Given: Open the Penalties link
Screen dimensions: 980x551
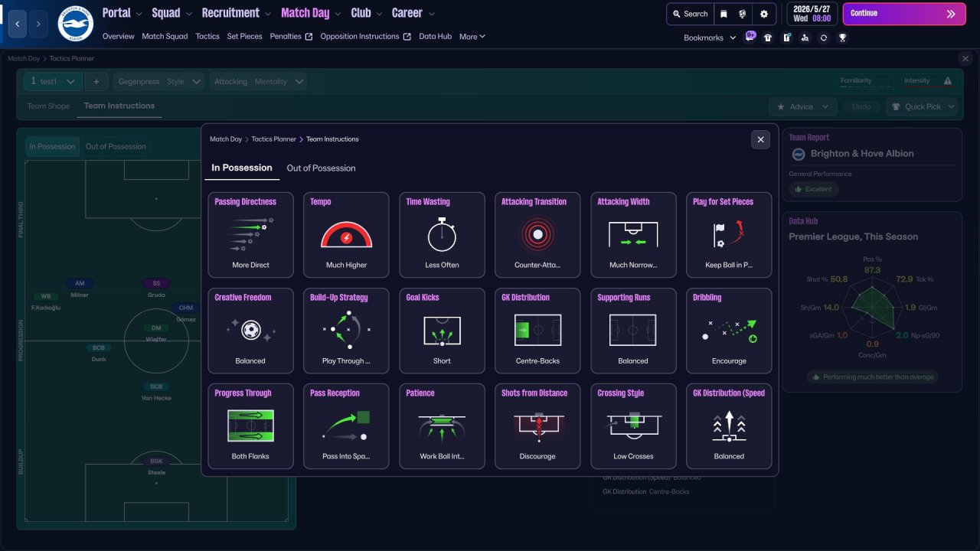Looking at the screenshot, I should [291, 36].
